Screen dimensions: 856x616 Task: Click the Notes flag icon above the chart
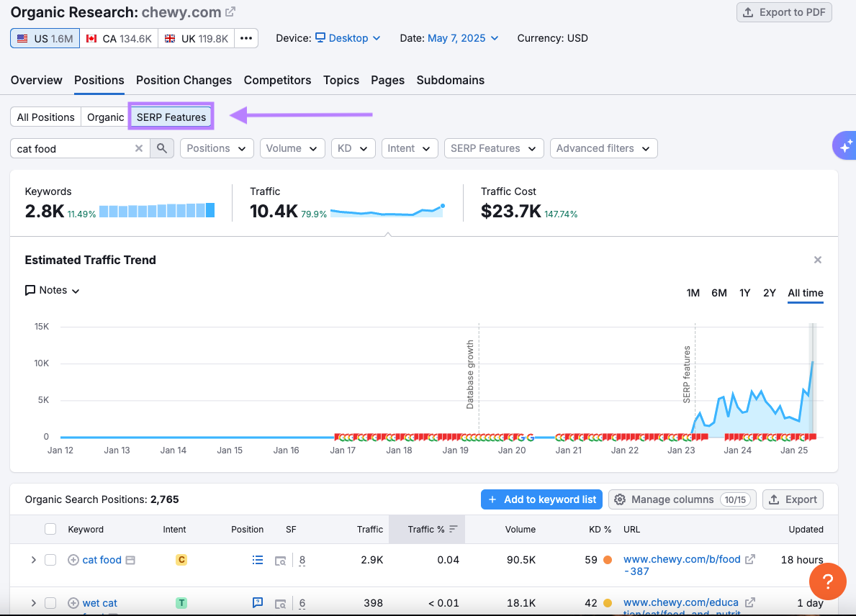30,290
